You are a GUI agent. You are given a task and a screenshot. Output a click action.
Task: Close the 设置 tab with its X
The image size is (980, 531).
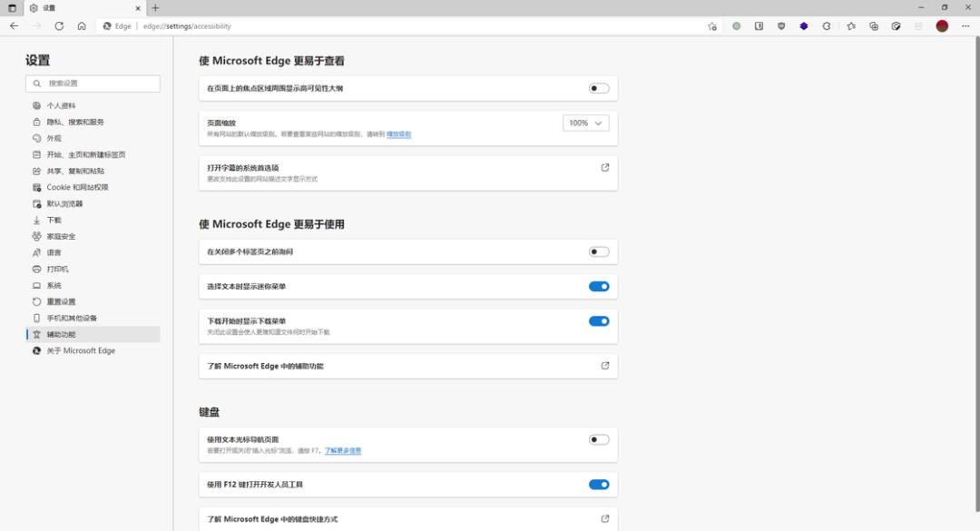coord(138,8)
